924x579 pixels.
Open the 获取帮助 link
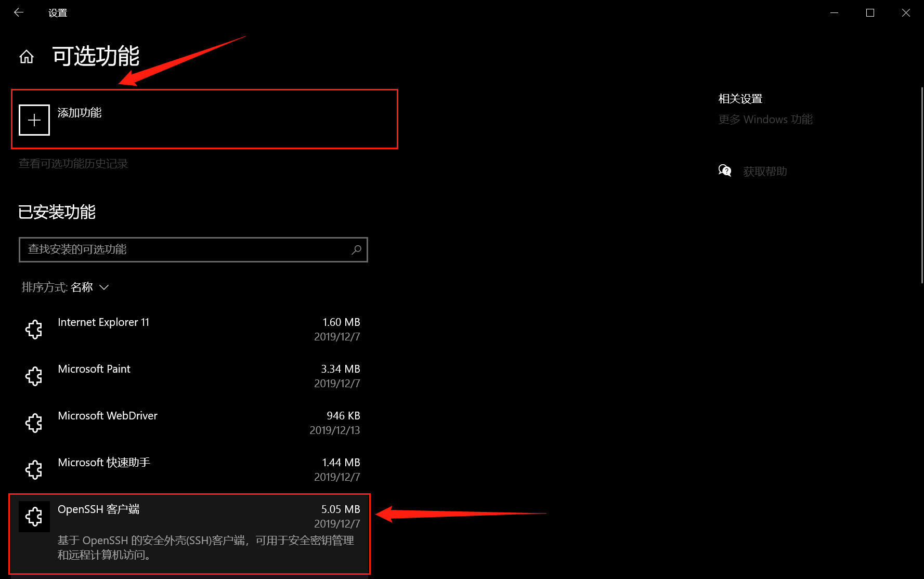tap(765, 172)
